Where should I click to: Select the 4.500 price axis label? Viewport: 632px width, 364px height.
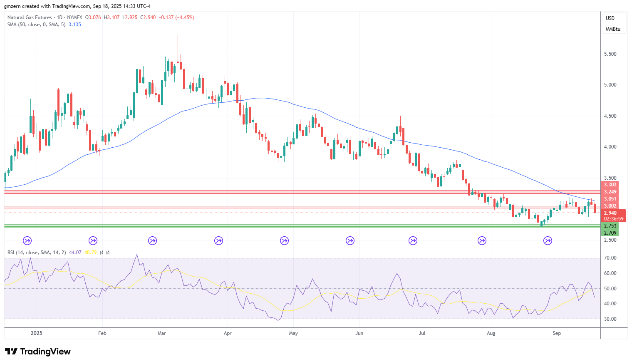tap(610, 116)
